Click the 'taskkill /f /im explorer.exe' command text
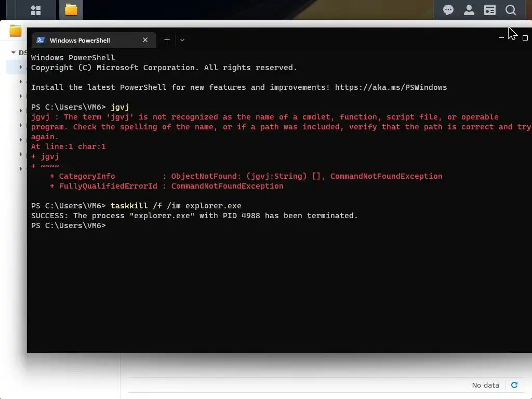The image size is (532, 399). click(x=176, y=206)
